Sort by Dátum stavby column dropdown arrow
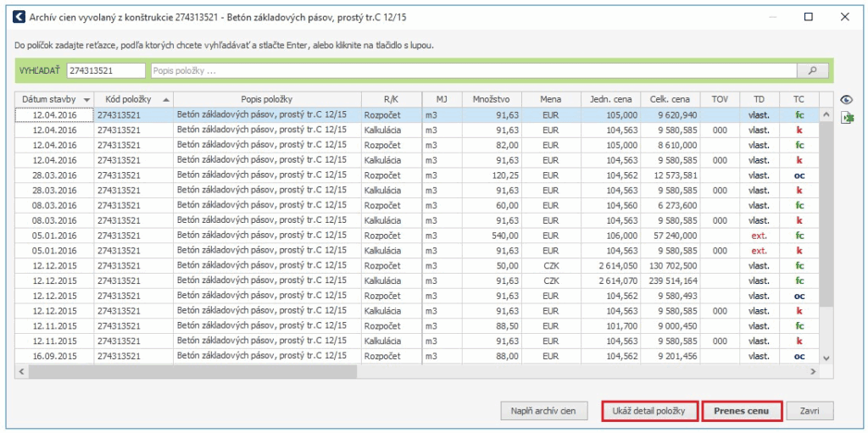Image resolution: width=868 pixels, height=433 pixels. tap(86, 99)
